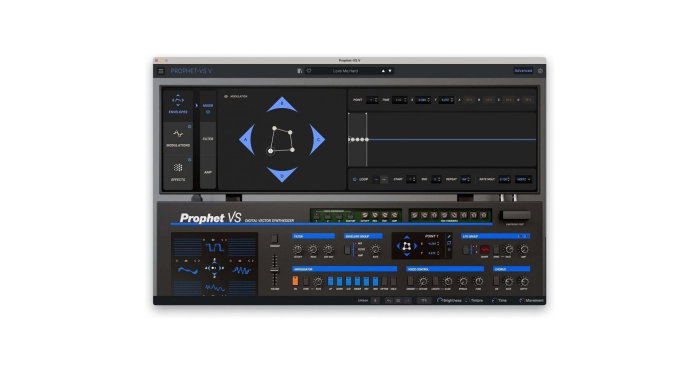Click the Arpeggiator Option button
The image size is (700, 372).
[x=384, y=281]
